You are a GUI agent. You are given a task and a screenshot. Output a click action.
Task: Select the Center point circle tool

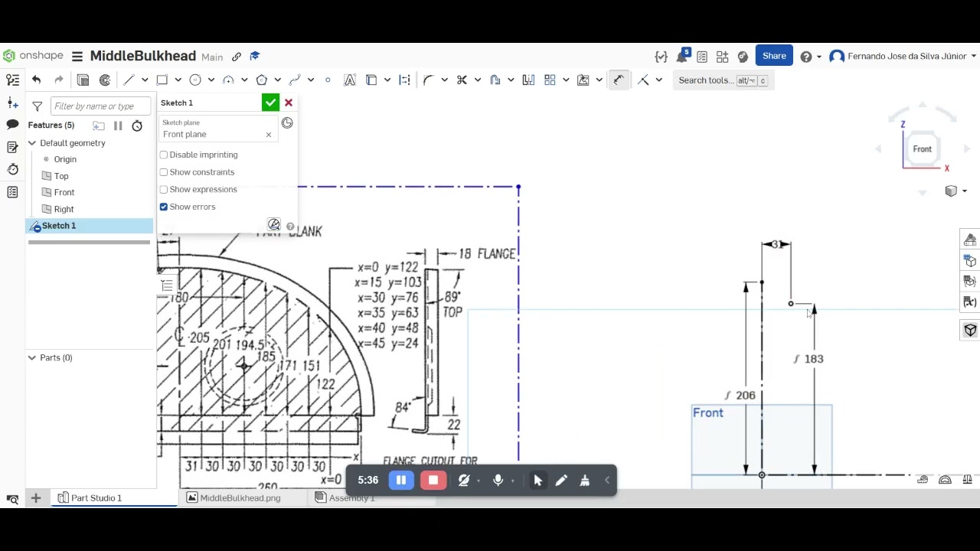coord(195,80)
